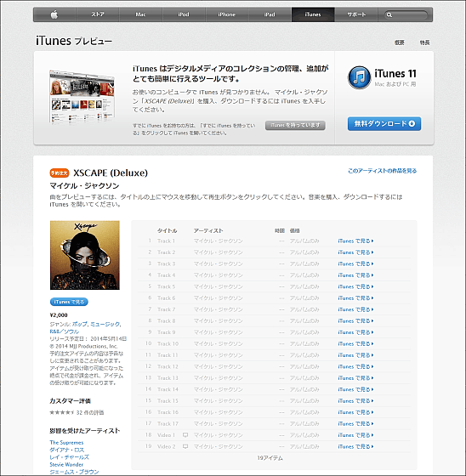Click 'iTunes で見る' for Track 5

(x=355, y=286)
